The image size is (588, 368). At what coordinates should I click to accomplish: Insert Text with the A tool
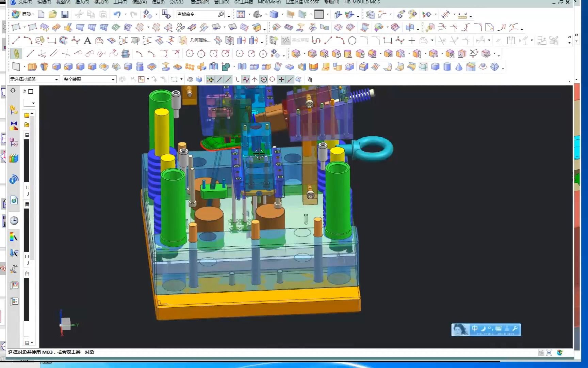pyautogui.click(x=87, y=41)
